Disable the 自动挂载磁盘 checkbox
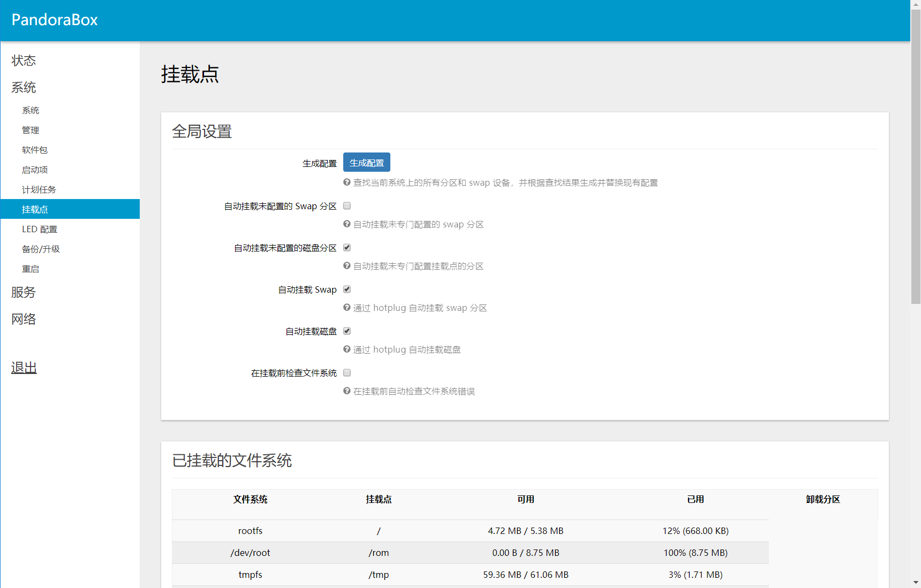This screenshot has width=921, height=588. point(347,331)
